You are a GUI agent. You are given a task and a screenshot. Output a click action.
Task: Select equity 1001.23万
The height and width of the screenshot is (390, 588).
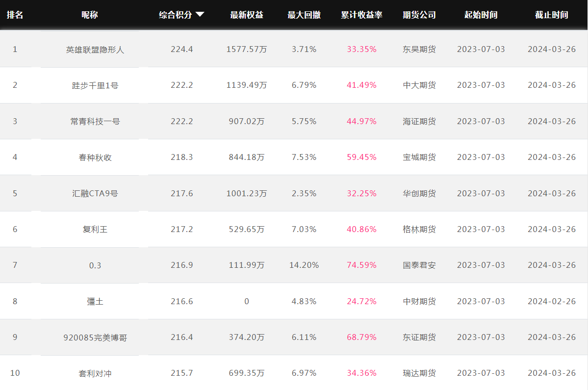(x=246, y=193)
